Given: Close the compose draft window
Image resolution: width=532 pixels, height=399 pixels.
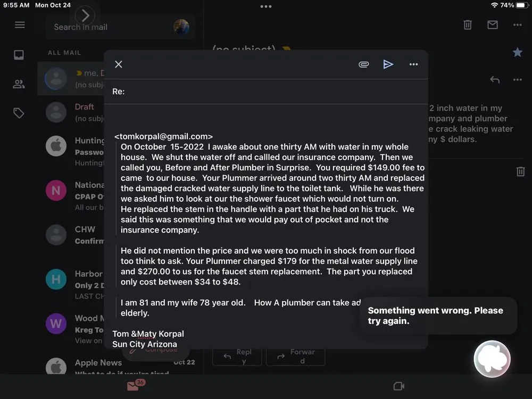Looking at the screenshot, I should tap(119, 64).
